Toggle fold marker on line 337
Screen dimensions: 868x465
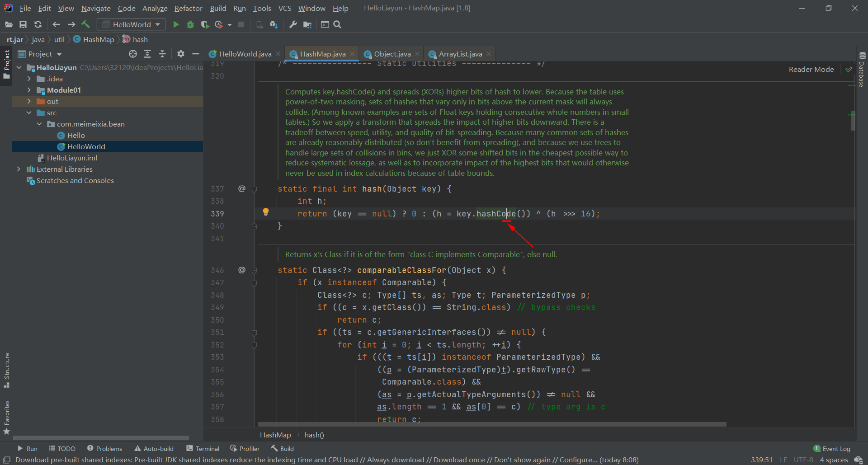click(x=254, y=189)
